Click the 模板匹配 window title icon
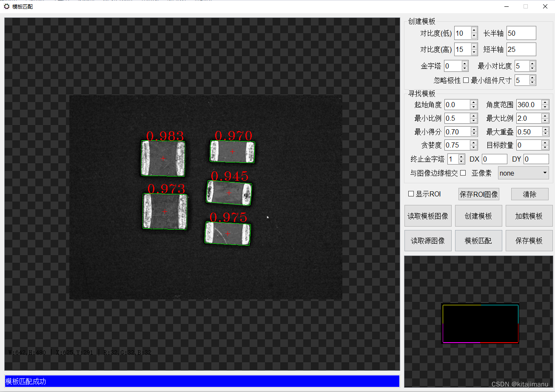Viewport: 555px width, 392px height. pos(6,6)
